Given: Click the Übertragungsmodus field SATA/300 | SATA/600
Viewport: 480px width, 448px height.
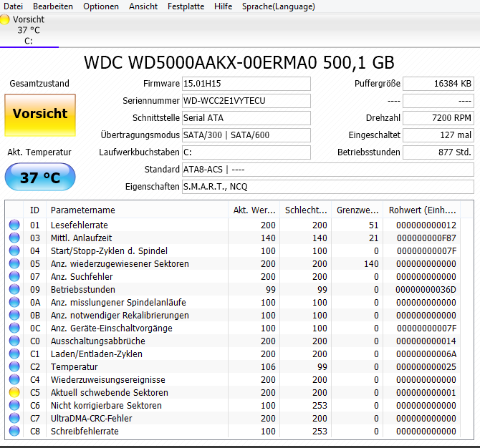Looking at the screenshot, I should [246, 135].
